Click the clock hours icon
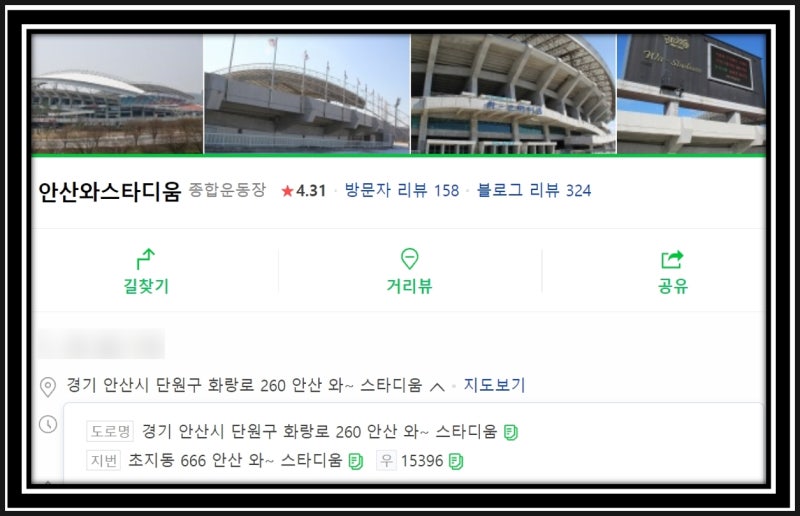The image size is (800, 516). [48, 424]
